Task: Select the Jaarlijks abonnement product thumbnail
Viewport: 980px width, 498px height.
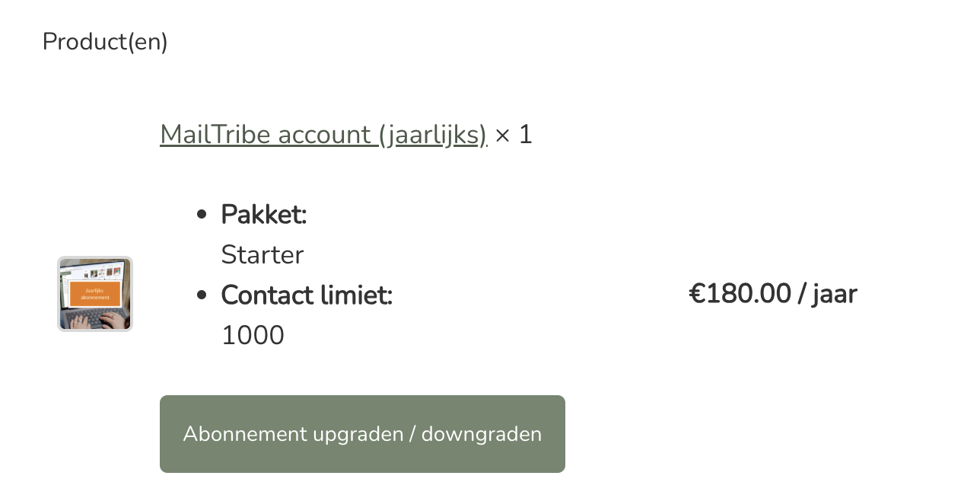Action: click(x=94, y=294)
